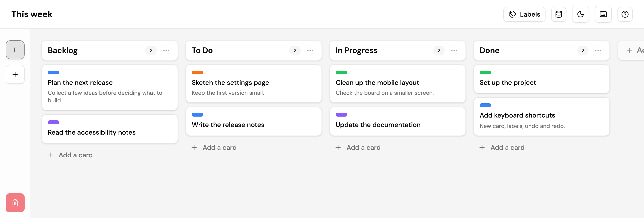Viewport: 644px width, 218px height.
Task: Toggle dark mode with the moon icon
Action: pos(580,14)
